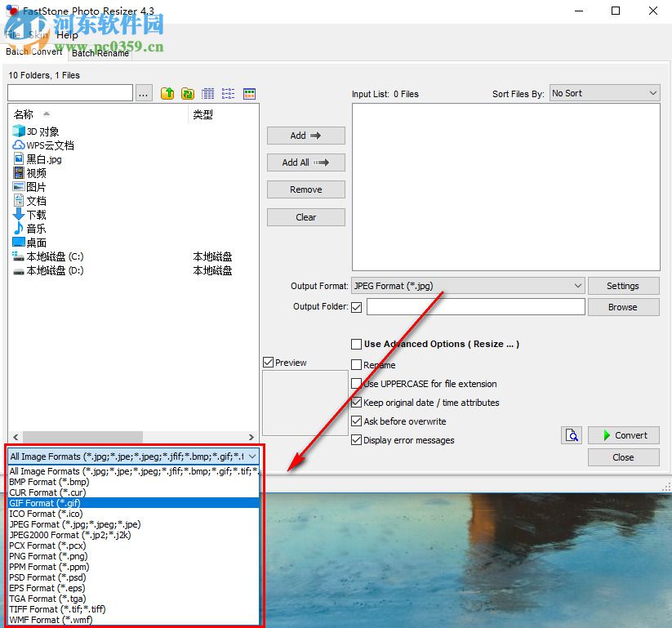Image resolution: width=672 pixels, height=628 pixels.
Task: Click the Close button
Action: [x=623, y=457]
